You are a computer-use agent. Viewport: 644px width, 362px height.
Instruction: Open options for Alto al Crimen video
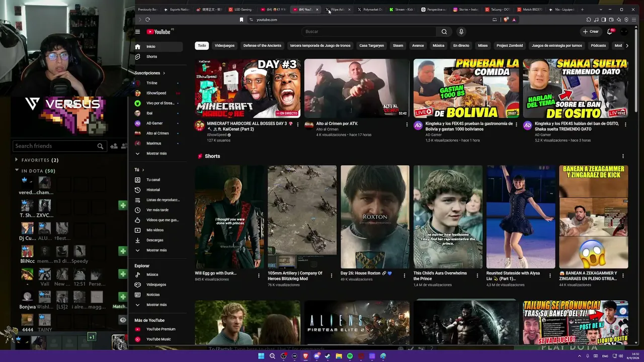pyautogui.click(x=407, y=124)
